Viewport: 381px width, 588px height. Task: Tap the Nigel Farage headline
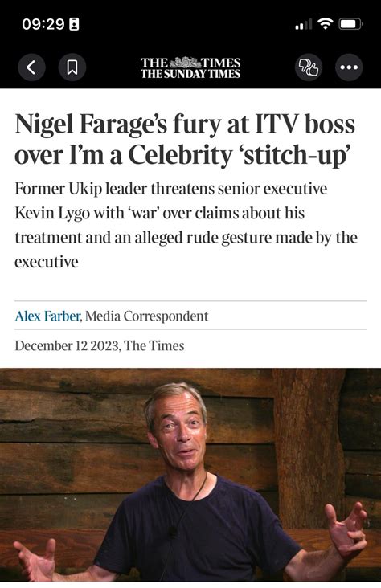(x=185, y=139)
